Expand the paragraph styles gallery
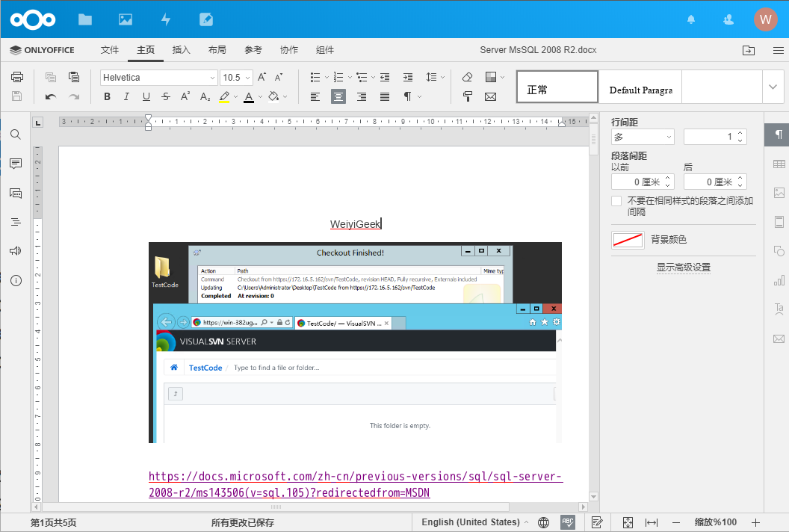Screen dimensions: 789x532 773,87
